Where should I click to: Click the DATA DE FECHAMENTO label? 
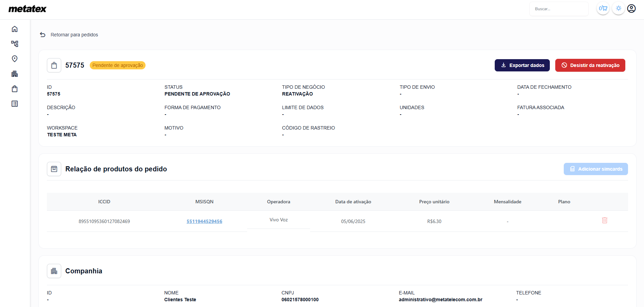click(x=544, y=87)
